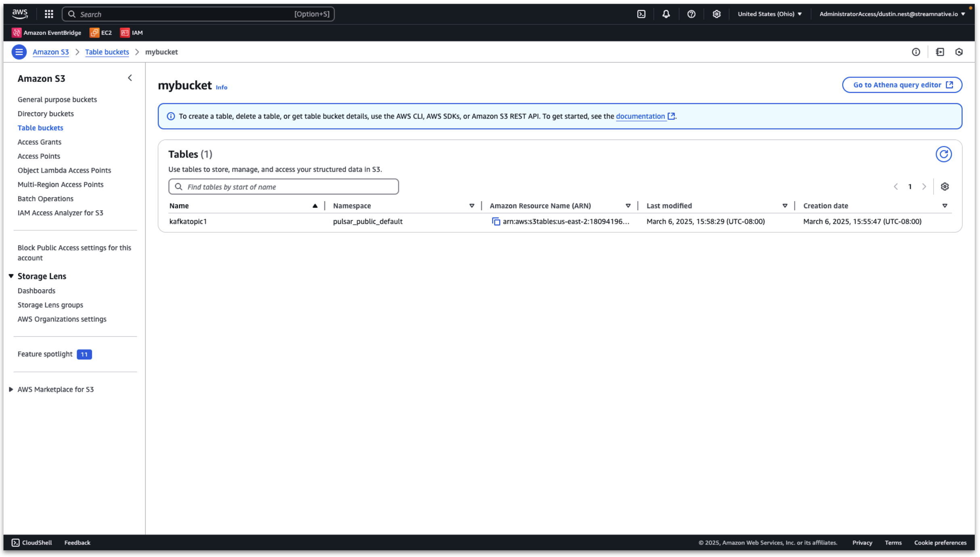Open Storage Lens groups
Viewport: 980px width, 557px height.
point(50,305)
